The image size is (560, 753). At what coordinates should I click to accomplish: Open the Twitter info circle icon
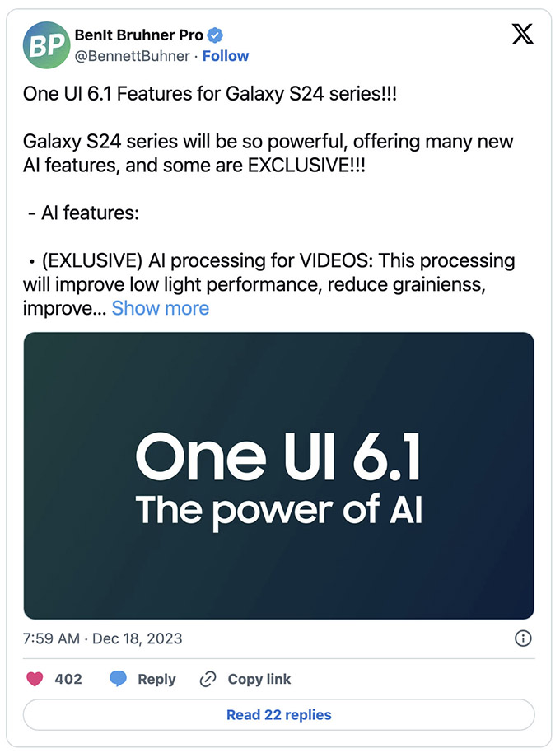pyautogui.click(x=522, y=638)
